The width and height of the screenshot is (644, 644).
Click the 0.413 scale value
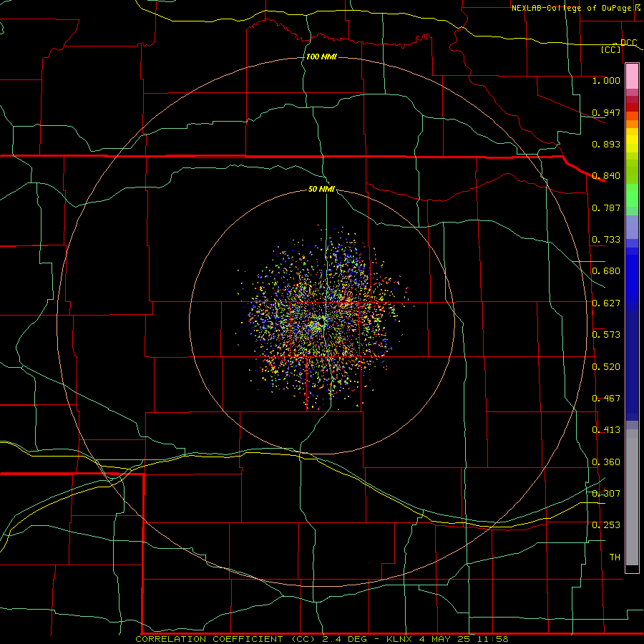[x=606, y=430]
